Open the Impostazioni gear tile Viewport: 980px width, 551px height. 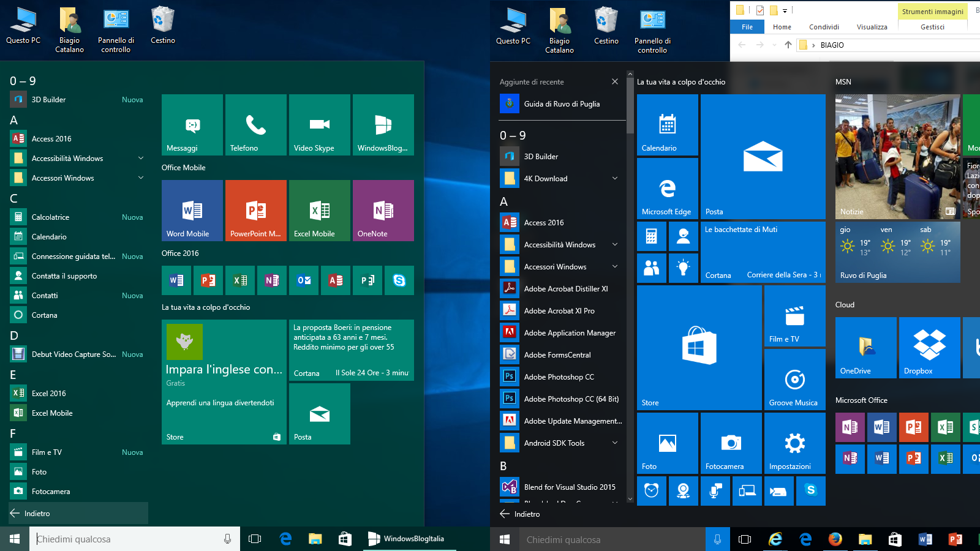795,443
